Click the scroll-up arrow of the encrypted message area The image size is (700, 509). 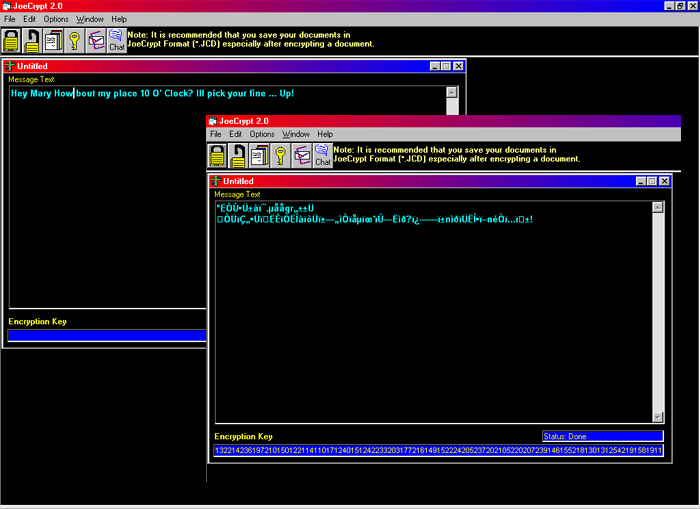point(657,207)
